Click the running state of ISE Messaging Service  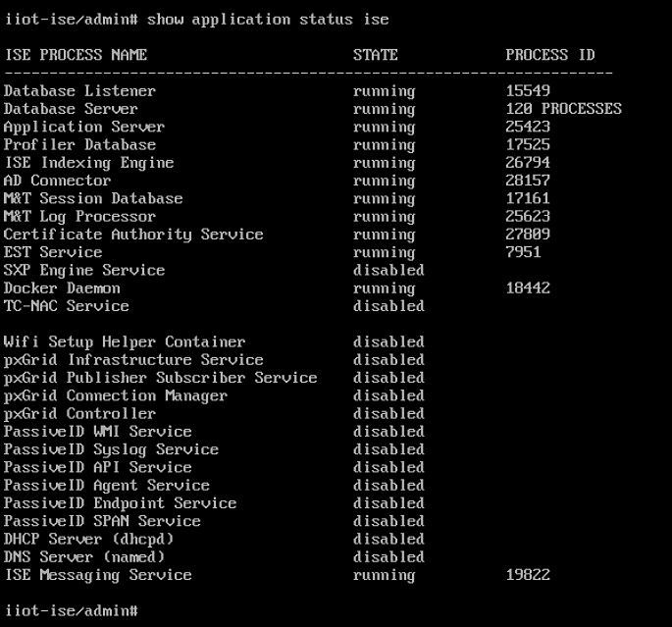[x=384, y=576]
